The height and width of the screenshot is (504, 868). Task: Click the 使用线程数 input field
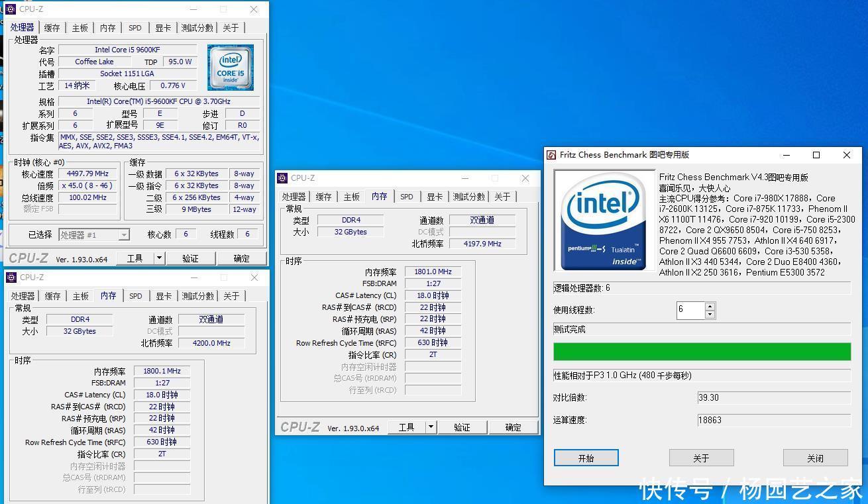(690, 310)
